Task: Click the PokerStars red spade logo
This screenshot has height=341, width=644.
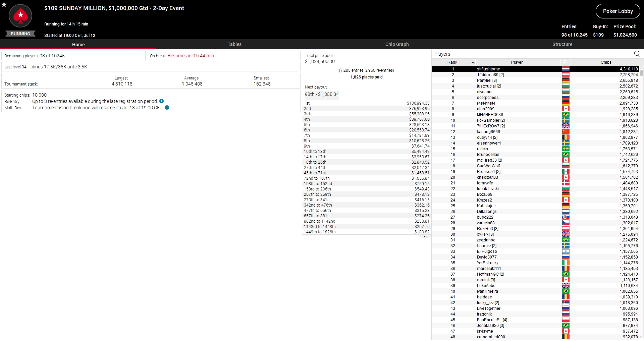Action: (x=20, y=16)
